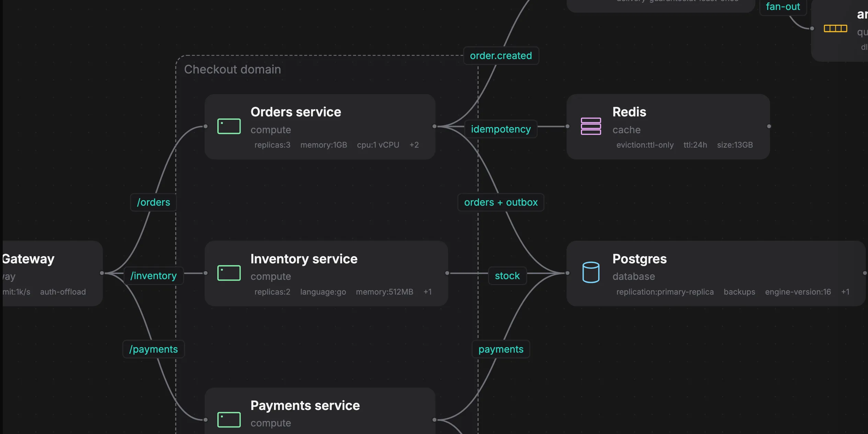The image size is (868, 434).
Task: Click the Redis output port
Action: (x=769, y=126)
